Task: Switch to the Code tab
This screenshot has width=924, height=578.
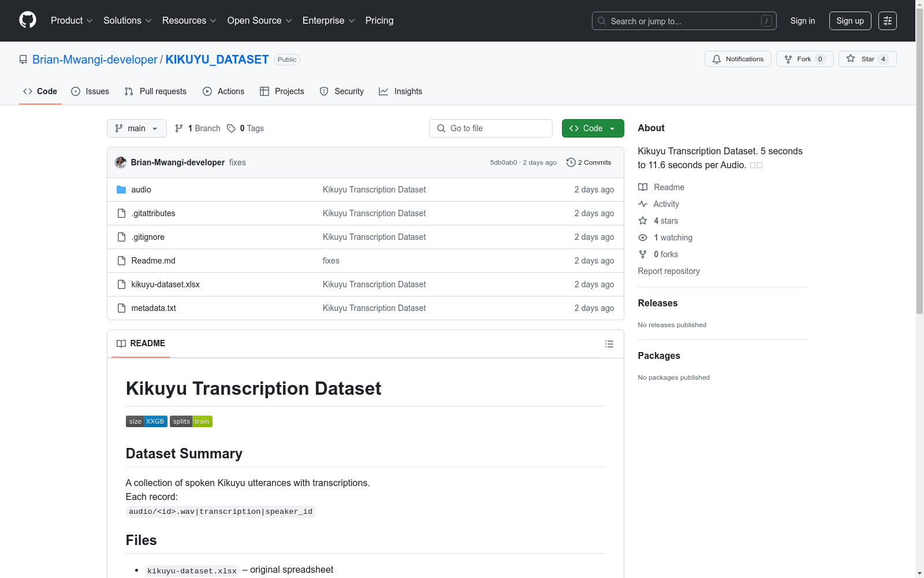Action: click(40, 91)
